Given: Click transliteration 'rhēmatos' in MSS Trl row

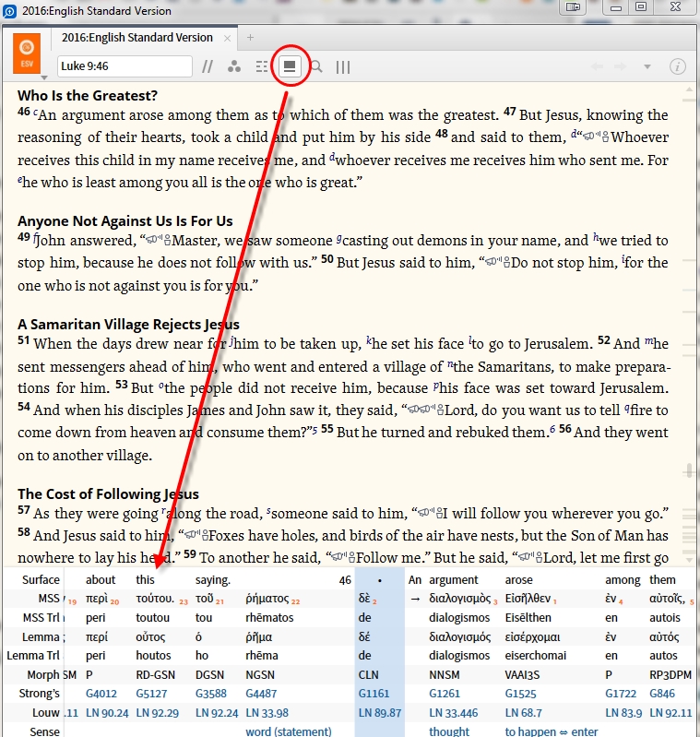Looking at the screenshot, I should point(269,617).
